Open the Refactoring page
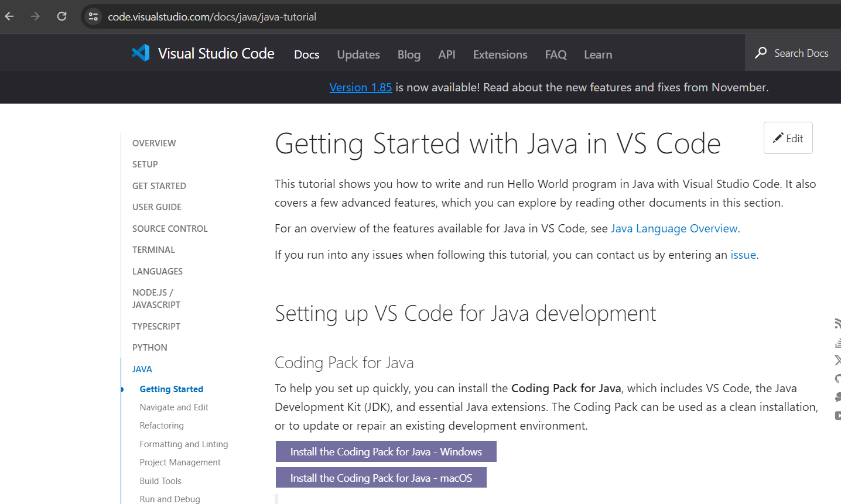This screenshot has height=504, width=841. [162, 426]
